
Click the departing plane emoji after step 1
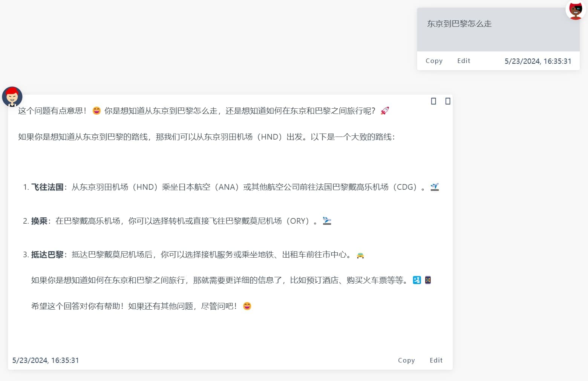(x=435, y=186)
